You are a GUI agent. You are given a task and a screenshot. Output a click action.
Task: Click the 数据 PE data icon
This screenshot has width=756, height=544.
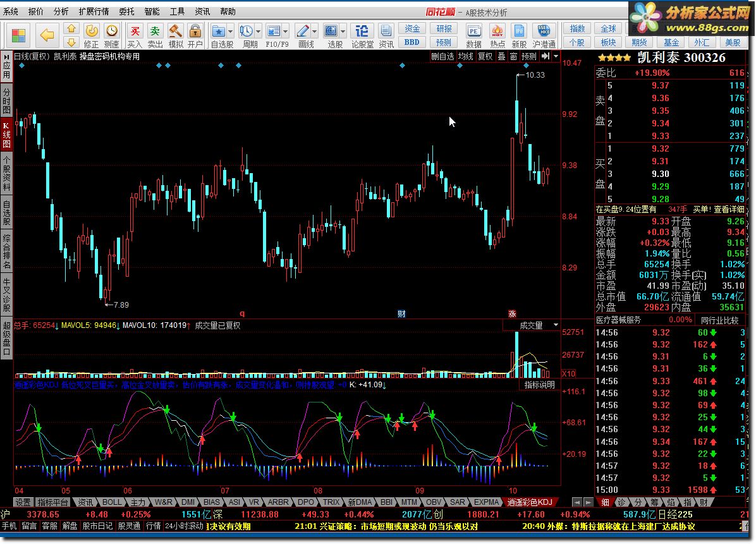click(x=473, y=32)
